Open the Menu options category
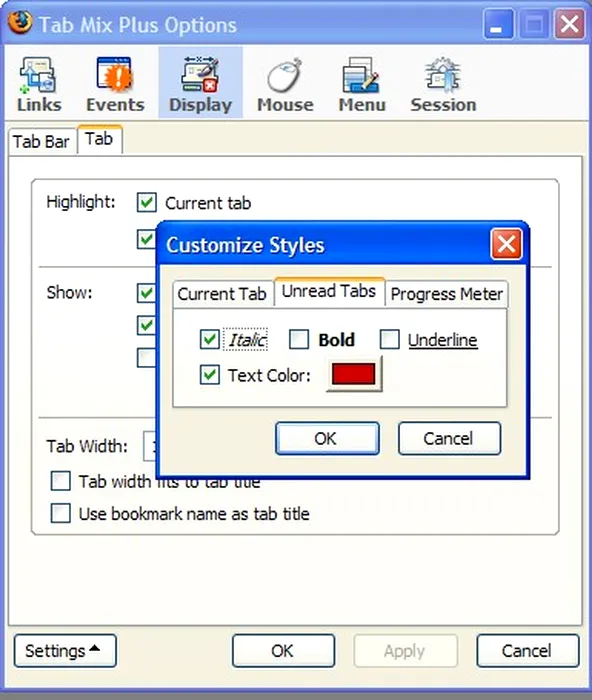592x700 pixels. pos(362,84)
